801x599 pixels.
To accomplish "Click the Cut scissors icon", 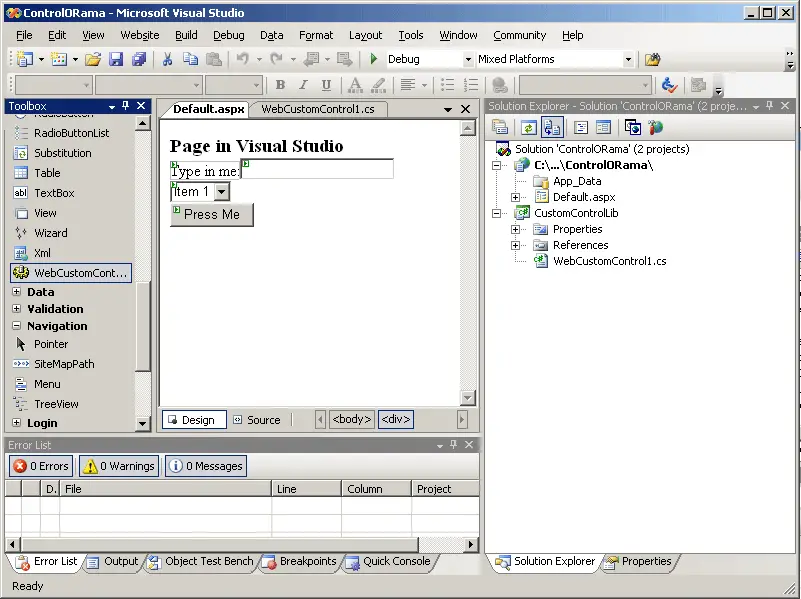I will click(167, 59).
